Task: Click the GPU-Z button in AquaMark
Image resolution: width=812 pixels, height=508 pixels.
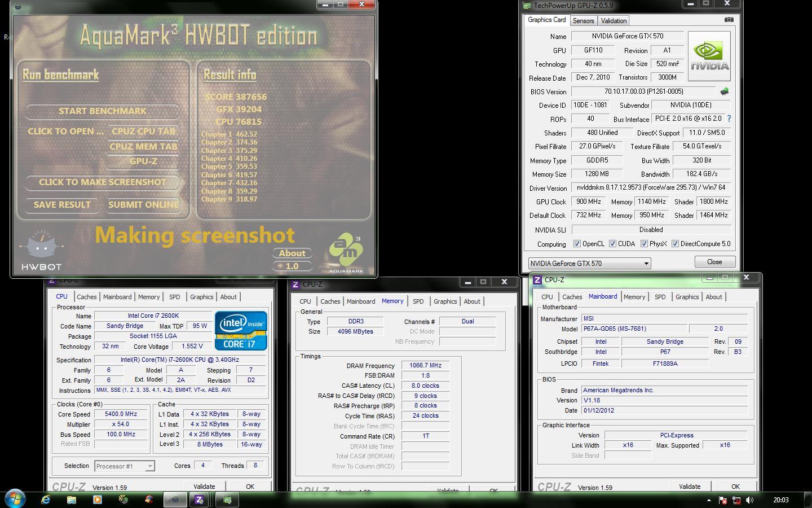Action: pyautogui.click(x=143, y=161)
